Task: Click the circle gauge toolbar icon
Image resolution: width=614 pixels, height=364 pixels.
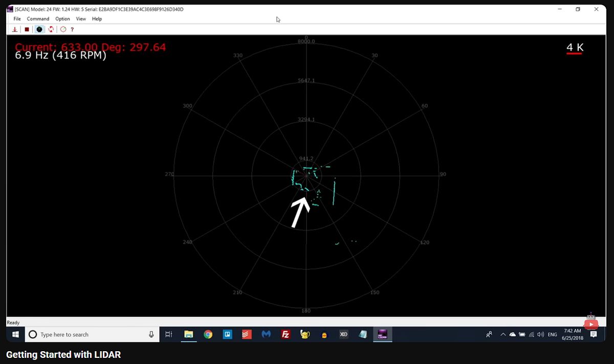Action: click(x=63, y=29)
